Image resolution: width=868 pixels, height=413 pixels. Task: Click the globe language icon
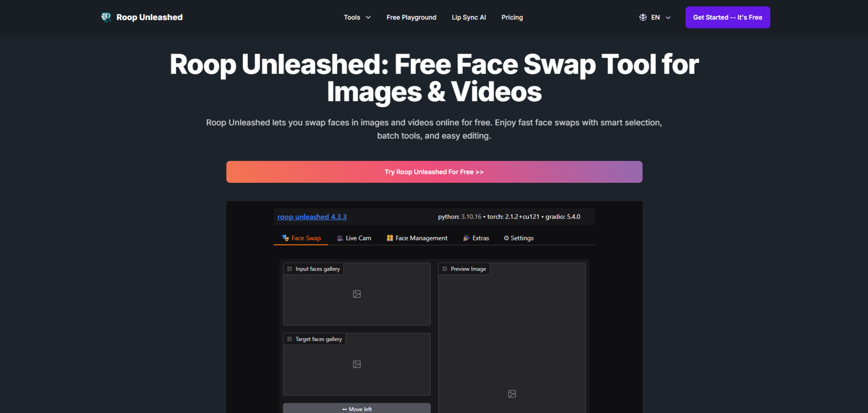[643, 17]
